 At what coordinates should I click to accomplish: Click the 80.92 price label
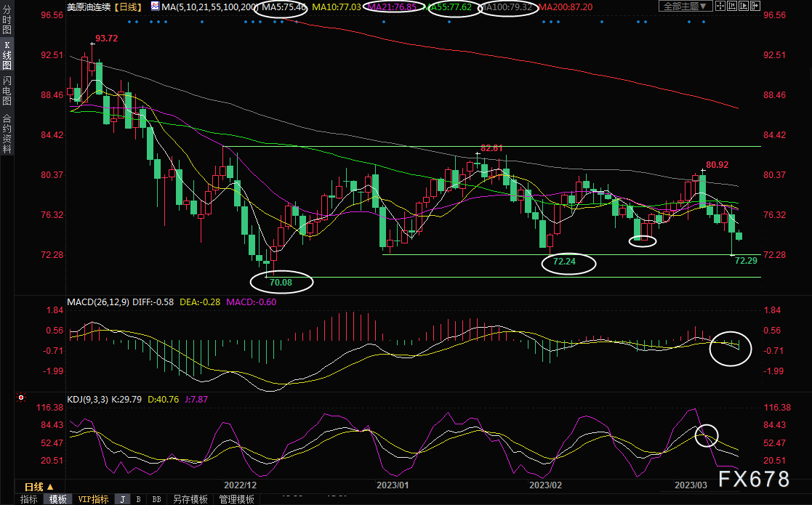[x=717, y=165]
